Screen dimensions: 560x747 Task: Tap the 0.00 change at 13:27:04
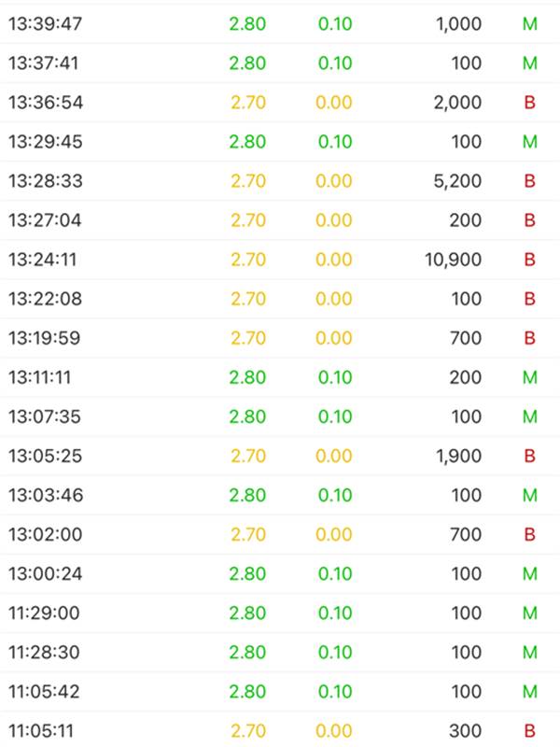point(334,220)
